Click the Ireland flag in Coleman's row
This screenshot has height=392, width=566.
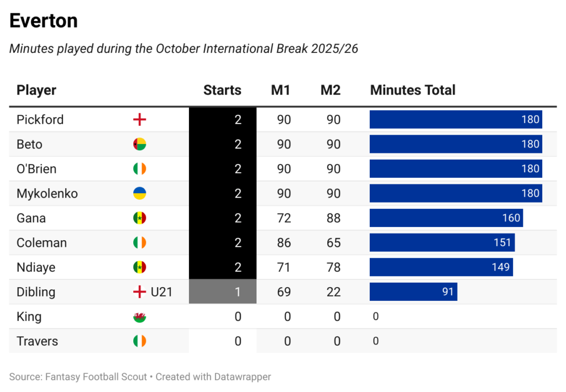click(x=139, y=243)
